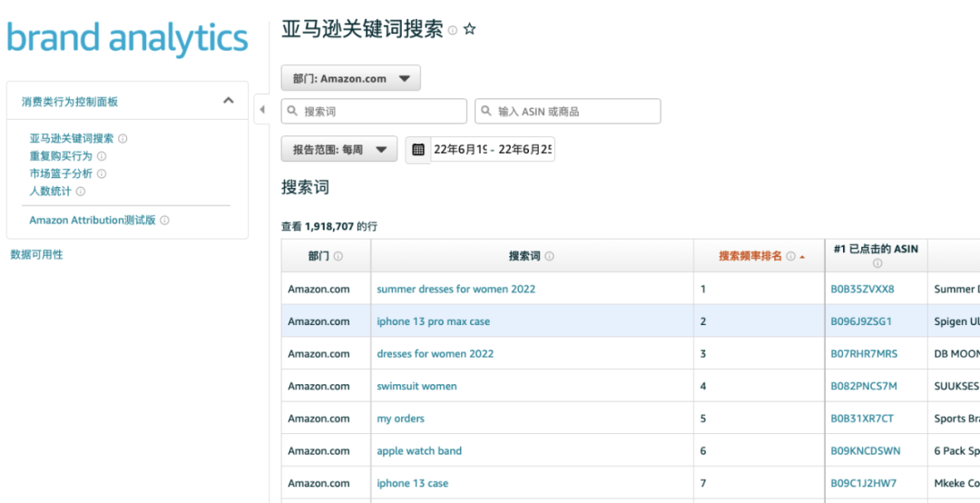Screen dimensions: 980x503
Task: Open the calendar icon for date range
Action: pyautogui.click(x=418, y=150)
